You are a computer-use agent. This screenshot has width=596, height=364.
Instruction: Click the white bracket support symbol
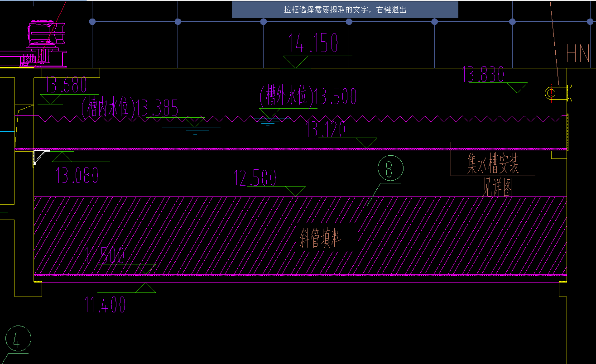(40, 158)
